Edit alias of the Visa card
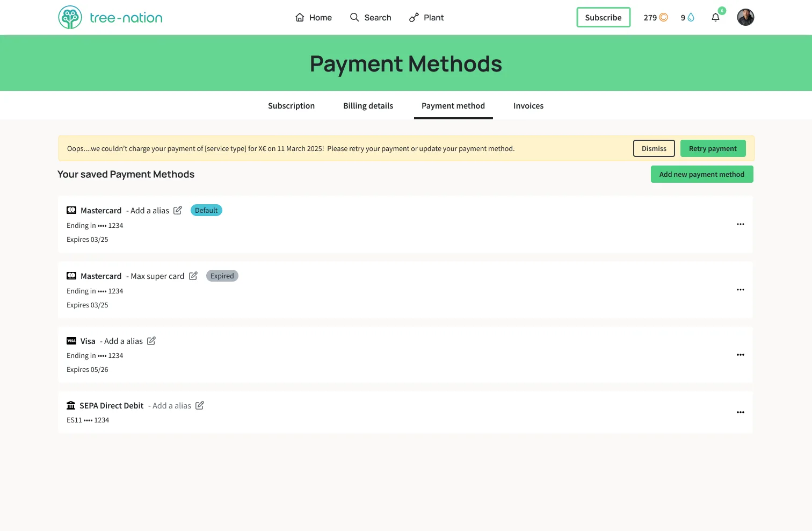 pos(151,341)
